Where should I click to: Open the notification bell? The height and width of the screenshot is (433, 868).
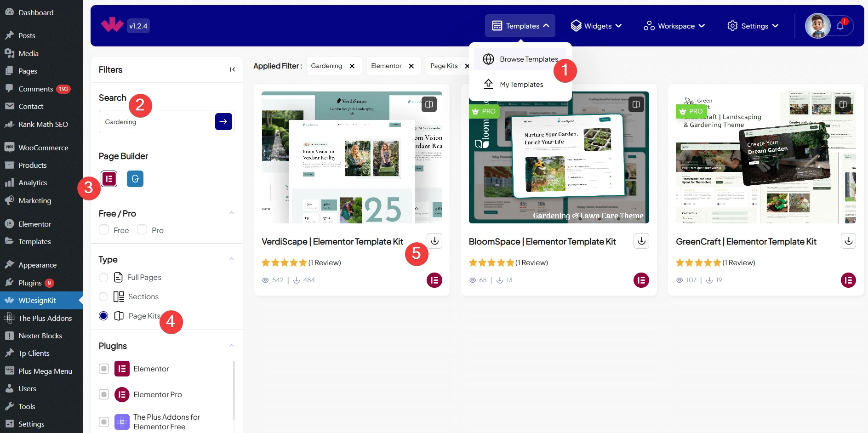[x=840, y=26]
